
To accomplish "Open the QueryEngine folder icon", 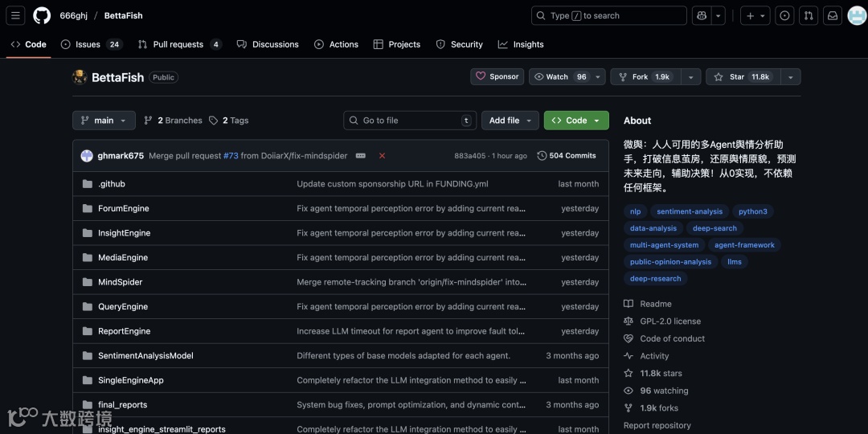I will coord(88,306).
